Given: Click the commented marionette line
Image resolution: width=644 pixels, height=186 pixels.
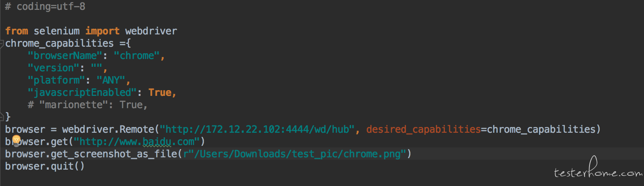Looking at the screenshot, I should tap(88, 105).
